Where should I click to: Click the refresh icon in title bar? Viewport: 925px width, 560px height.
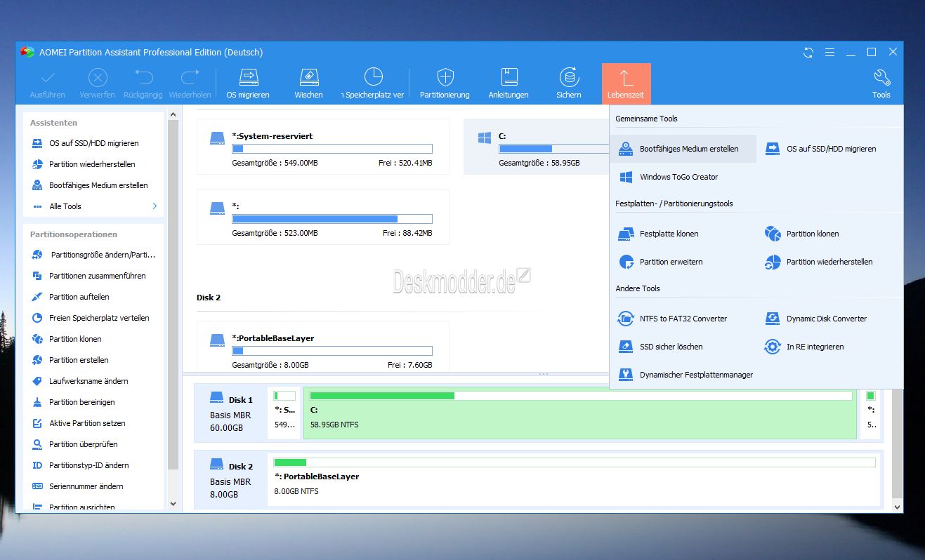click(x=808, y=52)
